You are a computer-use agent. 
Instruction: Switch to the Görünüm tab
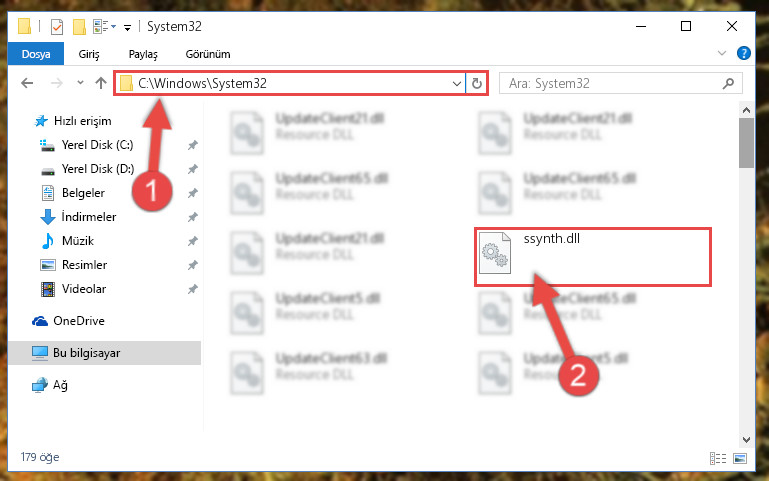(207, 54)
